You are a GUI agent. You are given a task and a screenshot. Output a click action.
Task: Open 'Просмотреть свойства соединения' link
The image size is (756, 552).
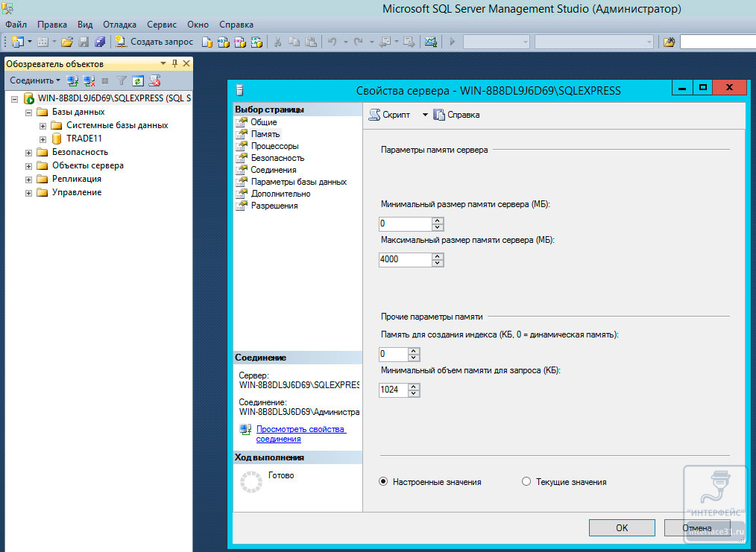301,434
